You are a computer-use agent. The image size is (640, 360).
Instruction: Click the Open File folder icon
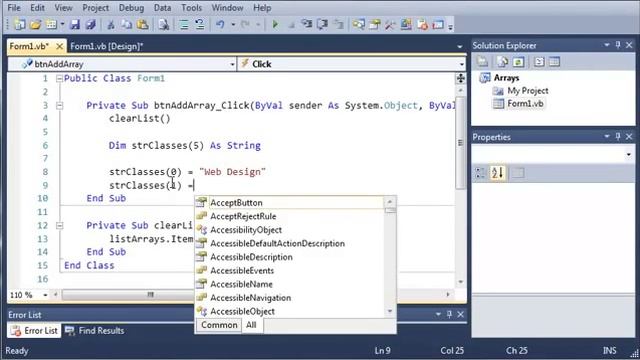(36, 25)
